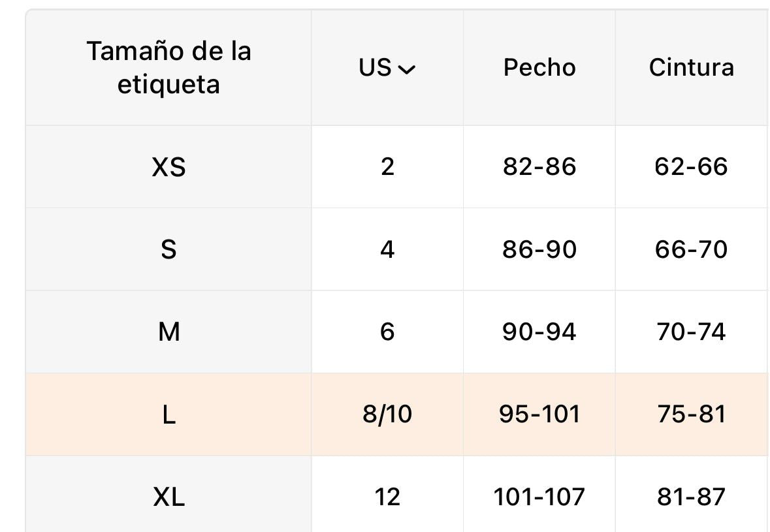This screenshot has width=770, height=532.
Task: Click the 81-87 waist measurement cell
Action: [x=691, y=497]
